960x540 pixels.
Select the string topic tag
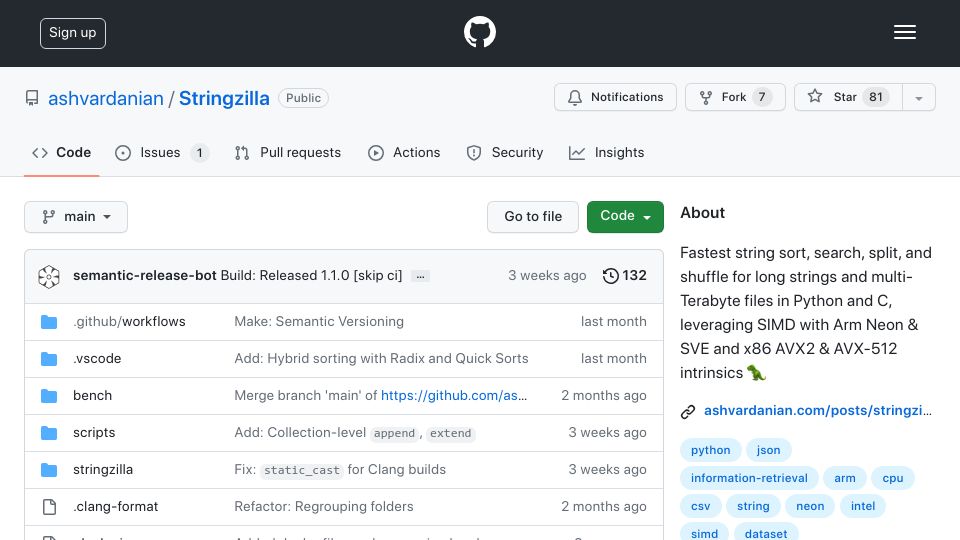tap(753, 506)
